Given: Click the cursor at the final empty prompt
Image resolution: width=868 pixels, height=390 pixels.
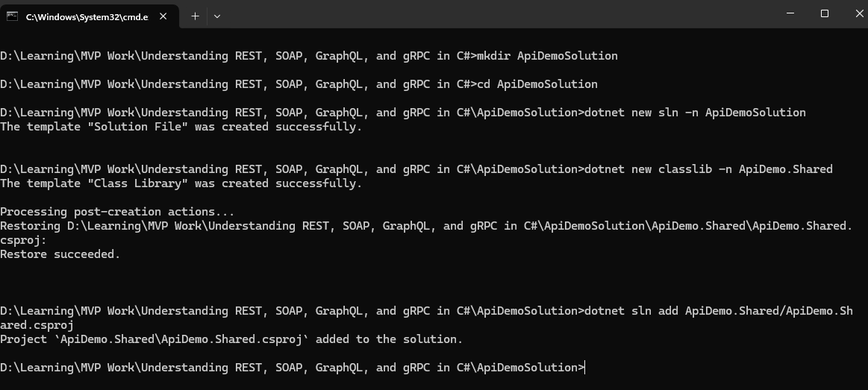Looking at the screenshot, I should click(x=585, y=368).
